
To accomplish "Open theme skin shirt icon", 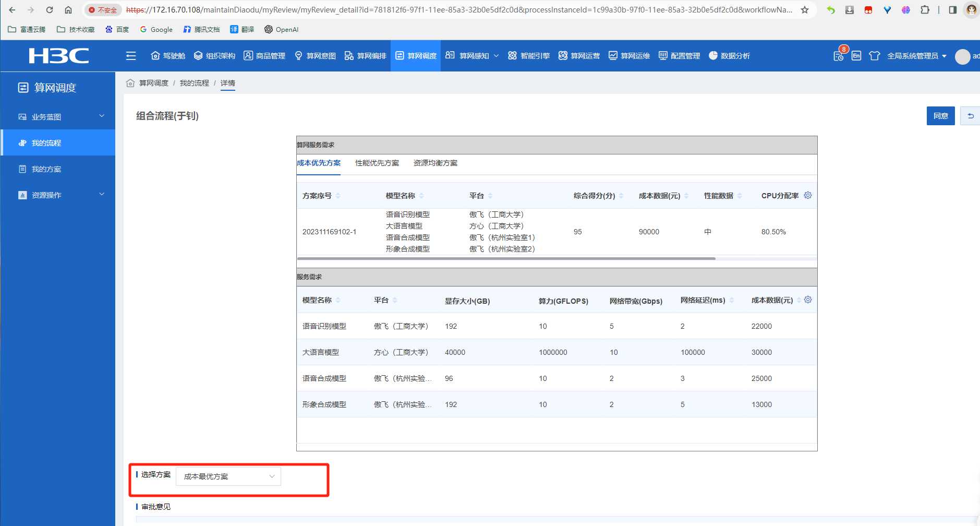I will tap(875, 56).
